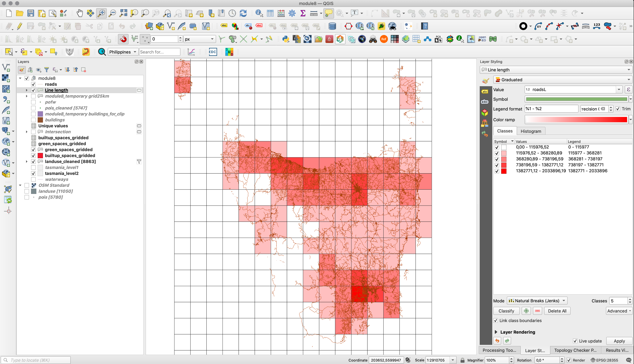Image resolution: width=634 pixels, height=364 pixels.
Task: Switch to Histogram tab in Layer Styling
Action: click(x=530, y=131)
